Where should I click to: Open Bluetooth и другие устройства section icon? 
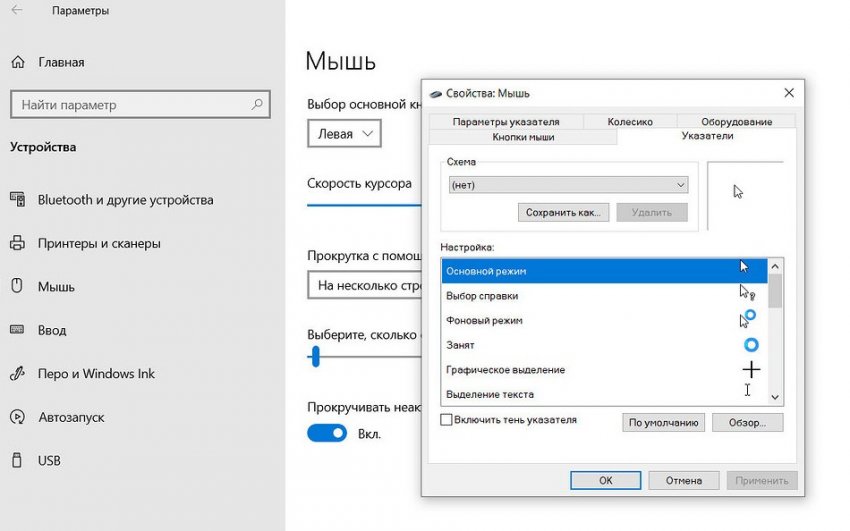17,200
